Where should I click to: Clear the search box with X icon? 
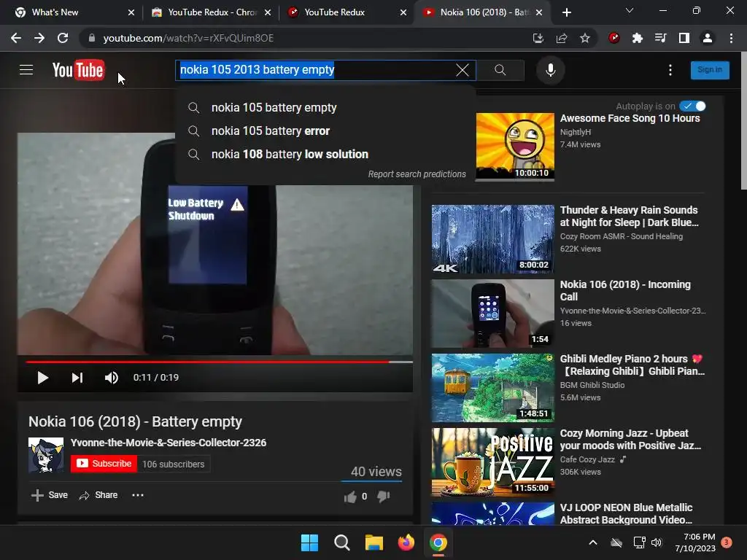[462, 70]
